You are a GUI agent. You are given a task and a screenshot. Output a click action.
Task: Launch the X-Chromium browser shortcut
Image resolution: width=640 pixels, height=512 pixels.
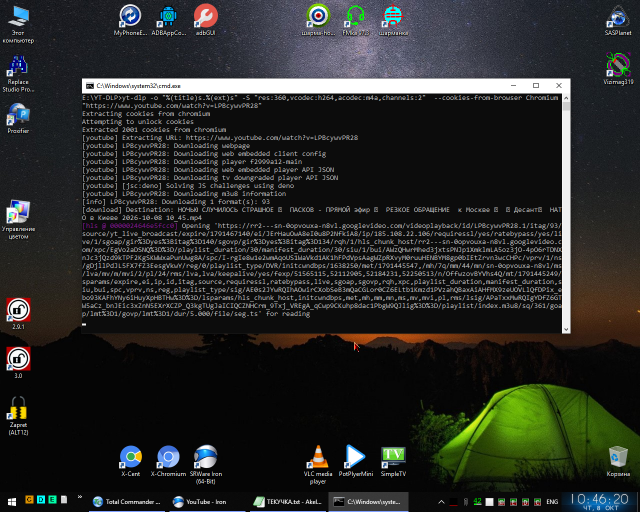pyautogui.click(x=168, y=461)
